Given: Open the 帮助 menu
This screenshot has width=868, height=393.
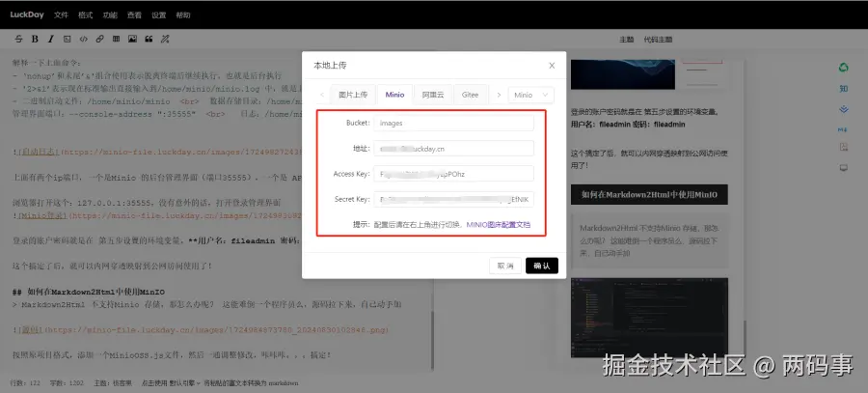Looking at the screenshot, I should (x=182, y=14).
